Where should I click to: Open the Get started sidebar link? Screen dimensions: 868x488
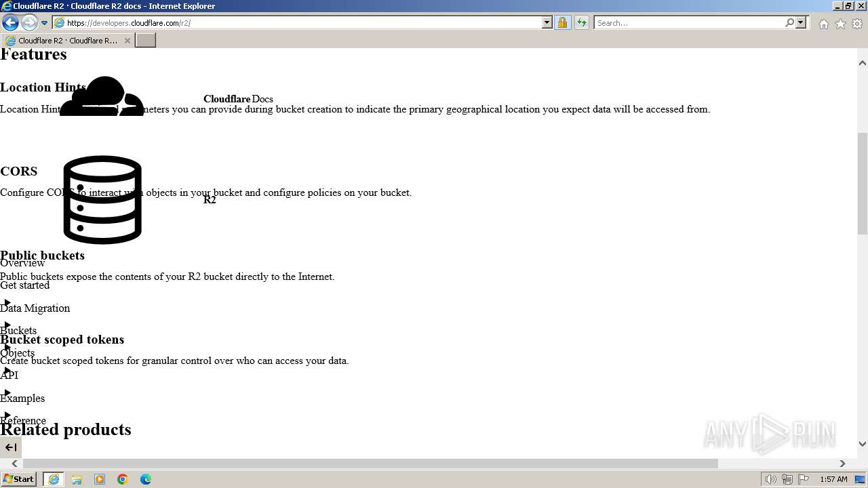point(24,285)
